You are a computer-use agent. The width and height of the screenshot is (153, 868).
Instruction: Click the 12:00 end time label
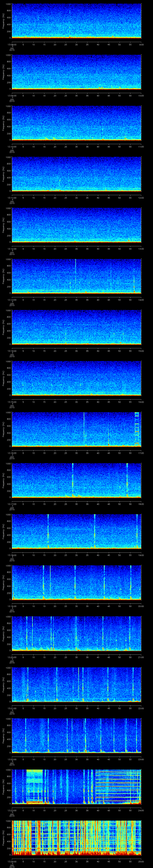point(141,197)
